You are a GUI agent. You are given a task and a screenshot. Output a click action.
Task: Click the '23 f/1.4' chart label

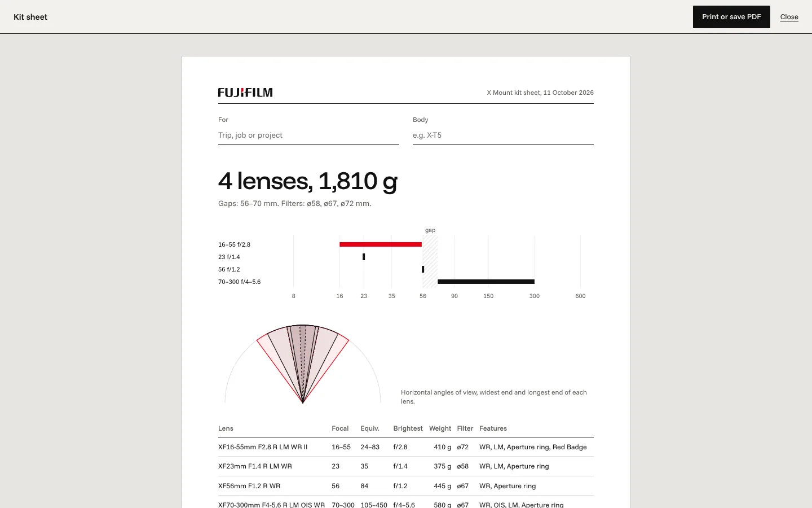pyautogui.click(x=229, y=257)
